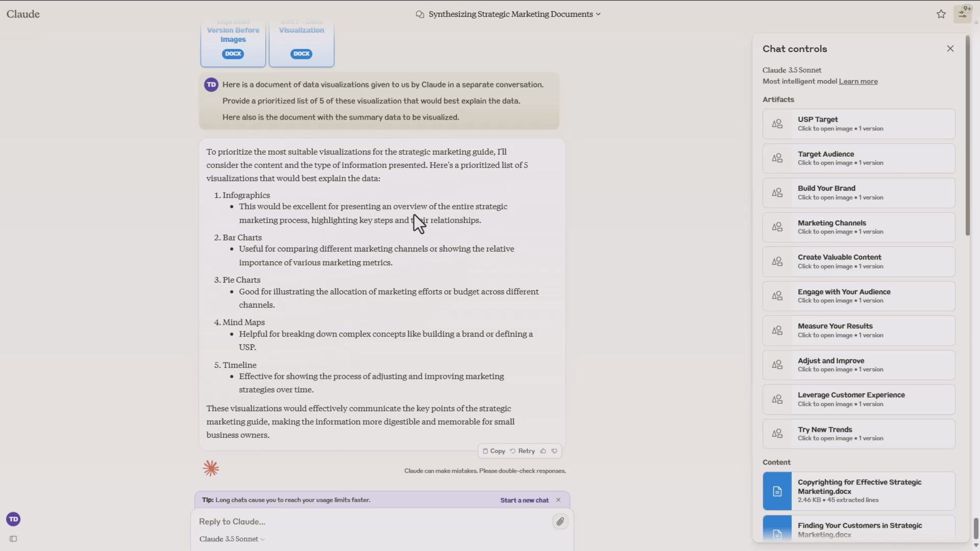980x551 pixels.
Task: Open the Copyrighting for Effective Strategic Marketing.docx file
Action: (x=858, y=491)
